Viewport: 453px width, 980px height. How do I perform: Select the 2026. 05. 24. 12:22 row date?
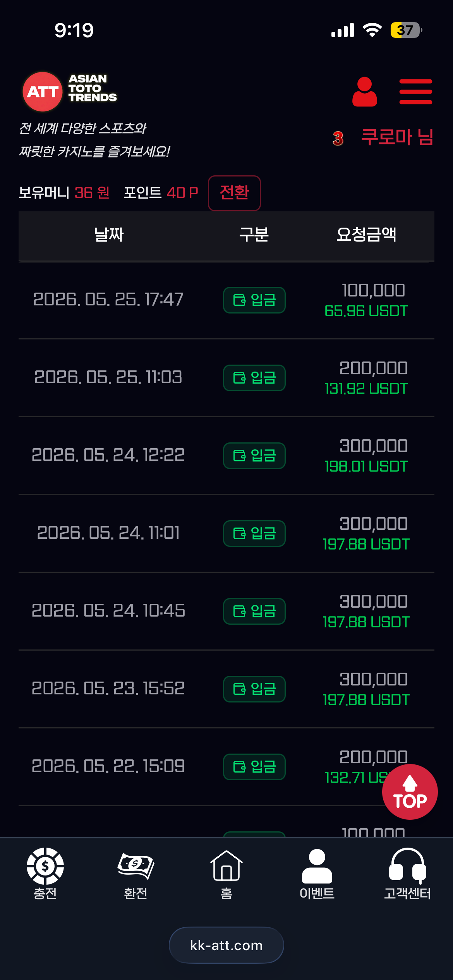[108, 455]
